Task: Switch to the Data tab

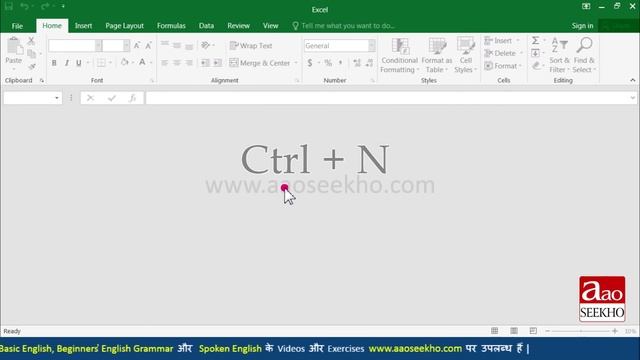Action: (207, 26)
